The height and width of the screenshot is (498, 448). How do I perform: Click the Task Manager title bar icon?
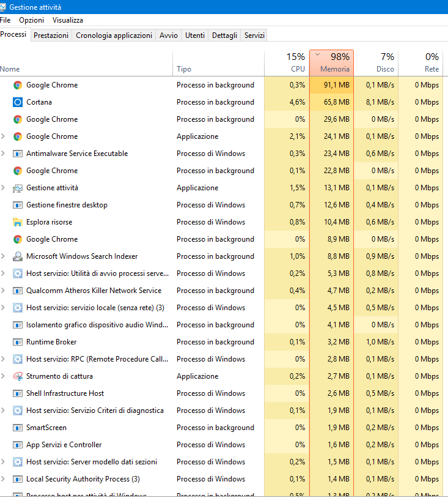[2, 7]
